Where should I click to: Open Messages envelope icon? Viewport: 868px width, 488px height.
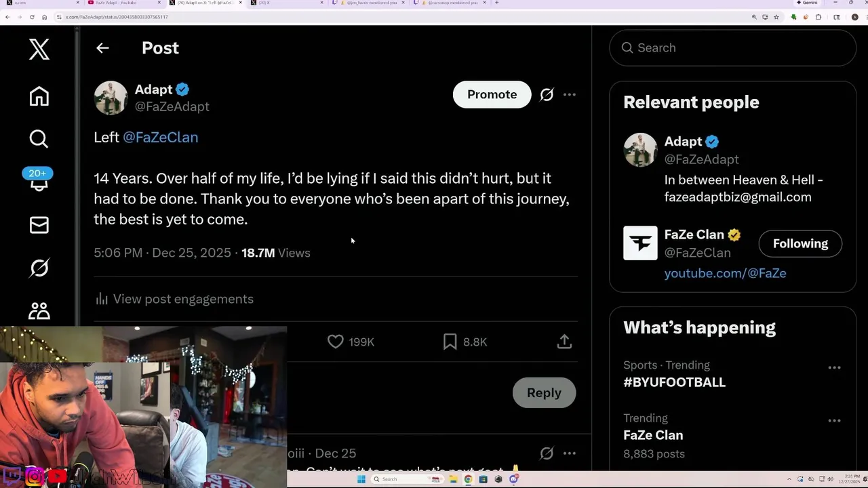tap(39, 225)
